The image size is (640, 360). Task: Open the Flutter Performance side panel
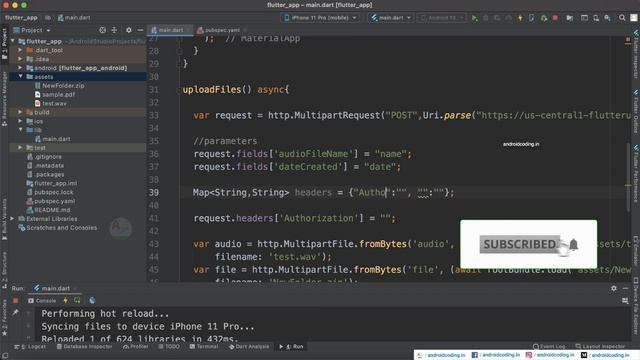pos(636,173)
